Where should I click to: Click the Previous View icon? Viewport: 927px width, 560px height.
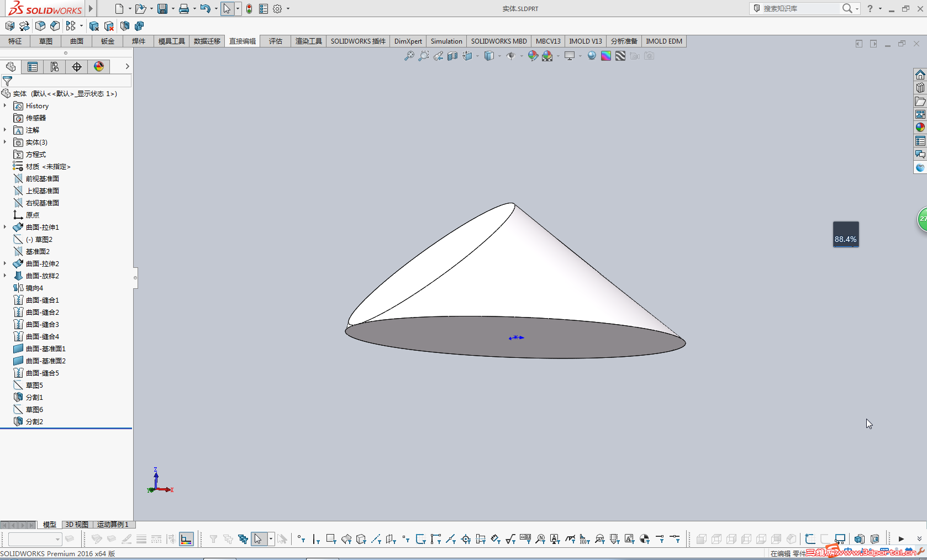point(438,56)
